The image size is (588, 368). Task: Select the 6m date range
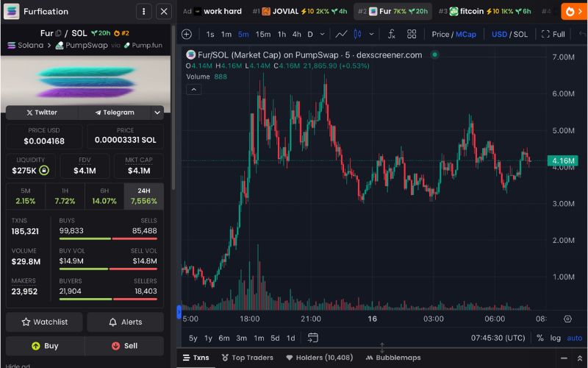(224, 338)
